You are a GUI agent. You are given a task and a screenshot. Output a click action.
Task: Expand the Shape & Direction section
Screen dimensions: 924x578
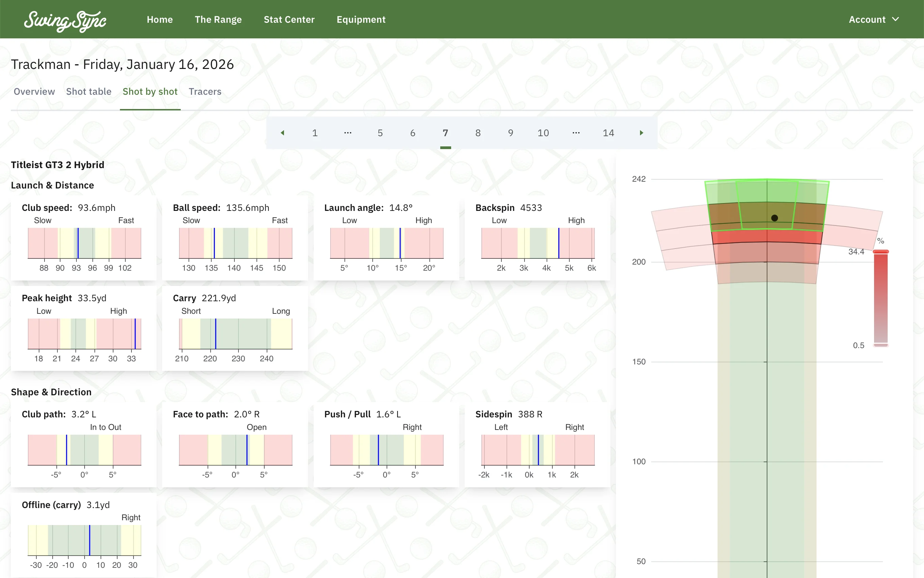(51, 392)
